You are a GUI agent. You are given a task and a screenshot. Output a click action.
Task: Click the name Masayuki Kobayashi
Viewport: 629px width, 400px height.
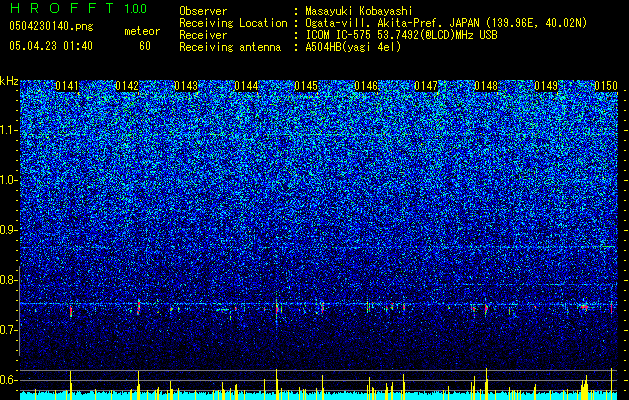coord(358,11)
